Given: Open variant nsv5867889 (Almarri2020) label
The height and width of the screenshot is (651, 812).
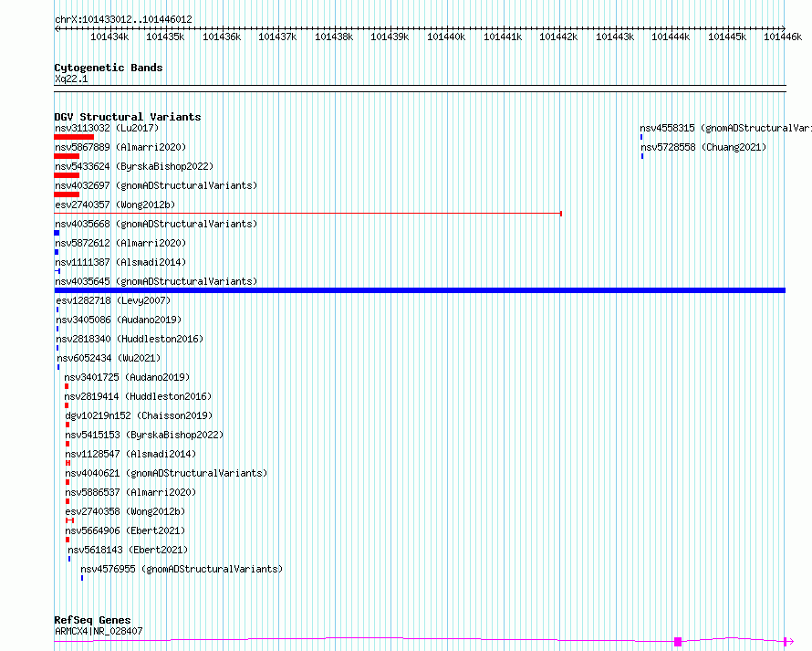Looking at the screenshot, I should (x=120, y=147).
